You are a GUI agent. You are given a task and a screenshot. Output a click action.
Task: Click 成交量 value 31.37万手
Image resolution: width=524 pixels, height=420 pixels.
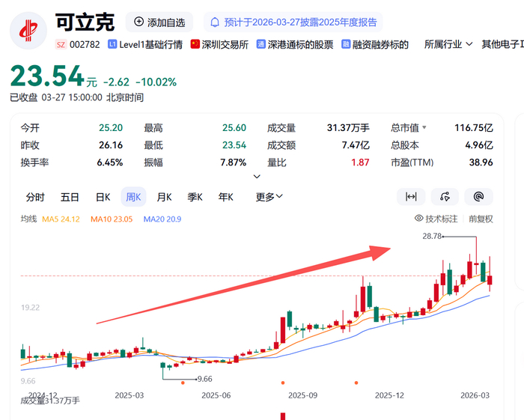[x=348, y=127]
